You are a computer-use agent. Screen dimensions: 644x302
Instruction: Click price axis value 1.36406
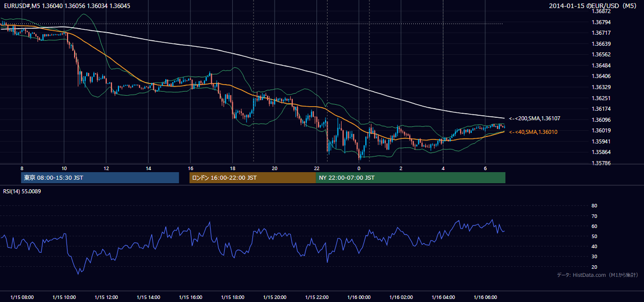(x=602, y=76)
